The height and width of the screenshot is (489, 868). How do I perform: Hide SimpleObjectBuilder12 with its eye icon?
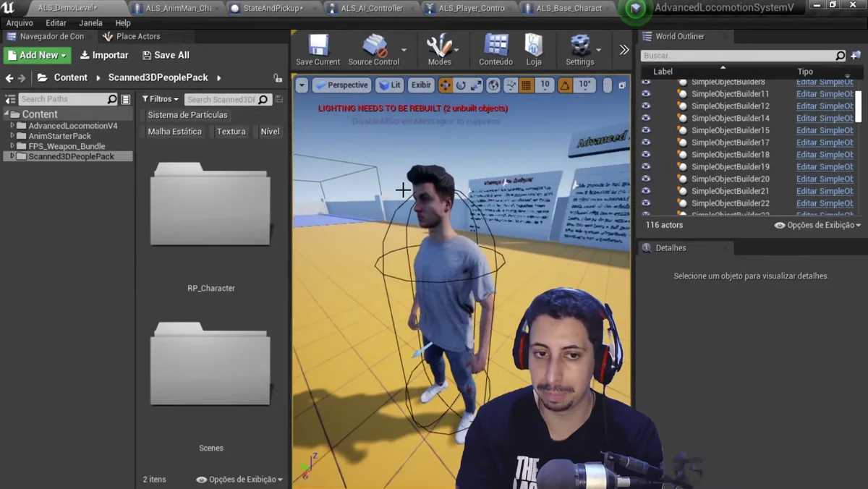(x=646, y=106)
